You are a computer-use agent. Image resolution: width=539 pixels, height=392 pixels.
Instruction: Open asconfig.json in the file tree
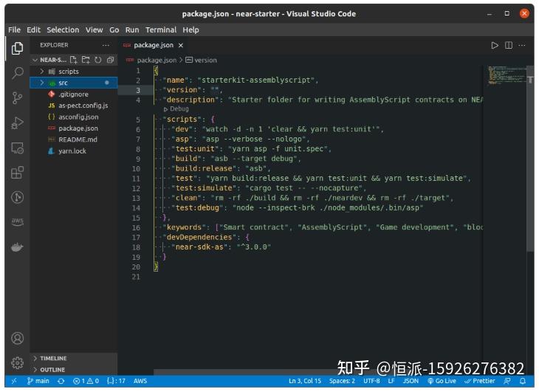click(74, 117)
